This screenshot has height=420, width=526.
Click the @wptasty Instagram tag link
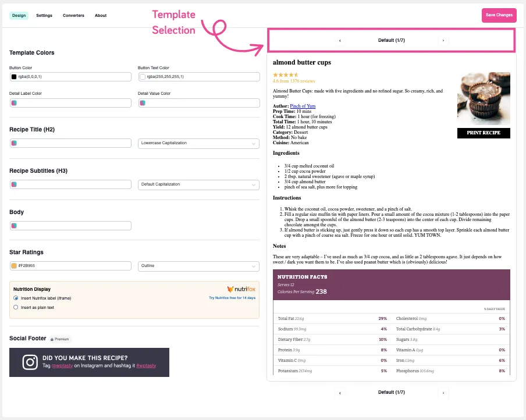pos(62,366)
